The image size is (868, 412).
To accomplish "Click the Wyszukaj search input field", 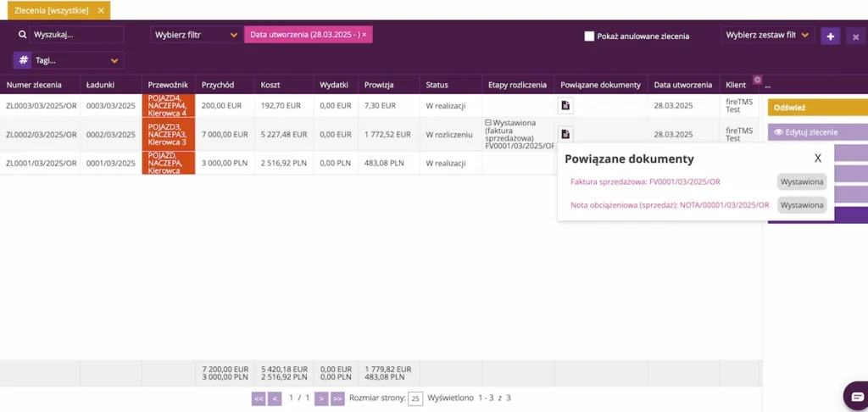I will tap(76, 35).
